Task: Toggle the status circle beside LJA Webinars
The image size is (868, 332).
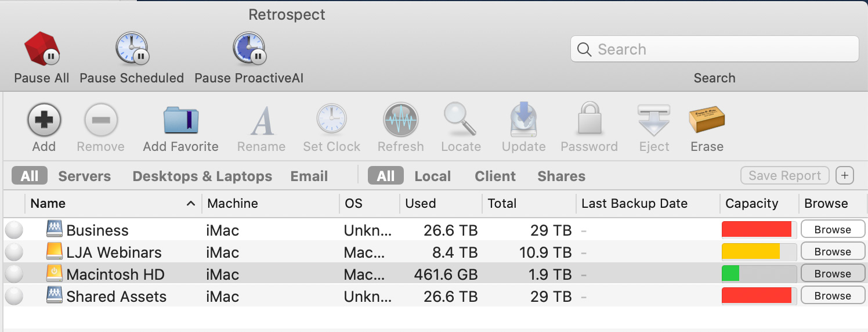Action: (x=14, y=252)
